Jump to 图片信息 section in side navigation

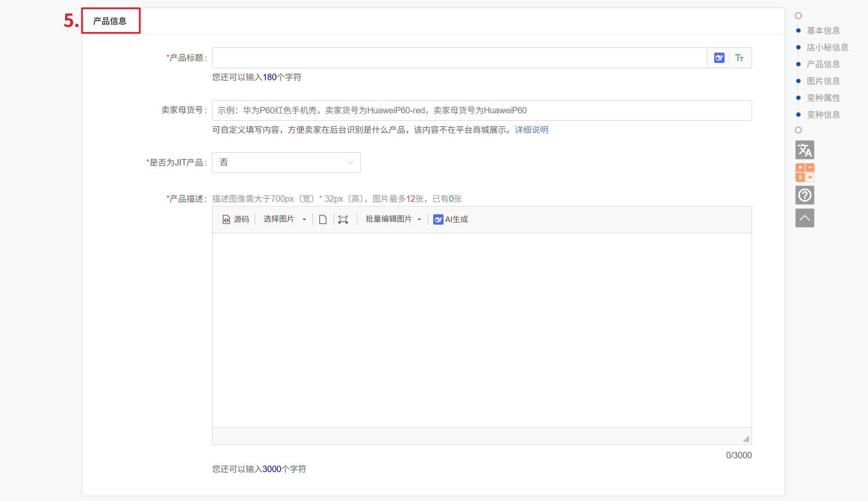[823, 81]
